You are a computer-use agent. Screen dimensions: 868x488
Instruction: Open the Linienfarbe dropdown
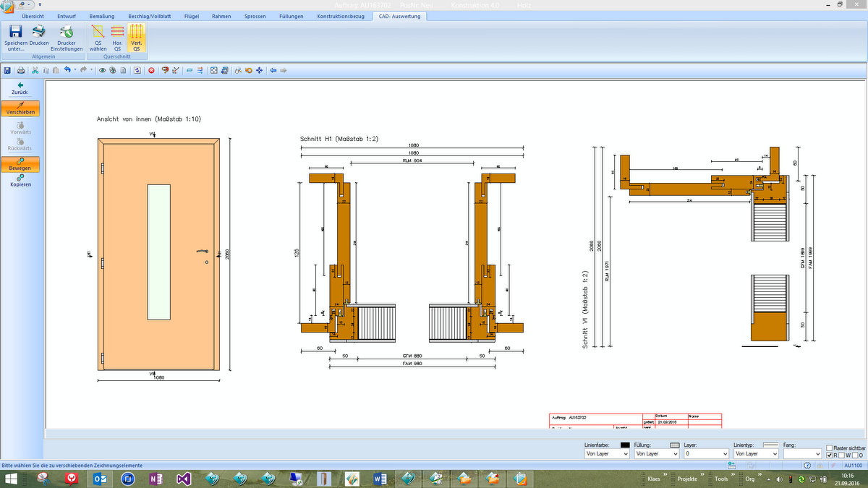pyautogui.click(x=606, y=454)
